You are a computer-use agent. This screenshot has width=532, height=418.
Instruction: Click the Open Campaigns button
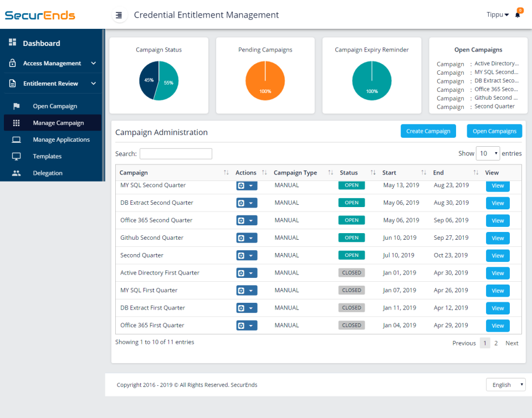pos(494,131)
